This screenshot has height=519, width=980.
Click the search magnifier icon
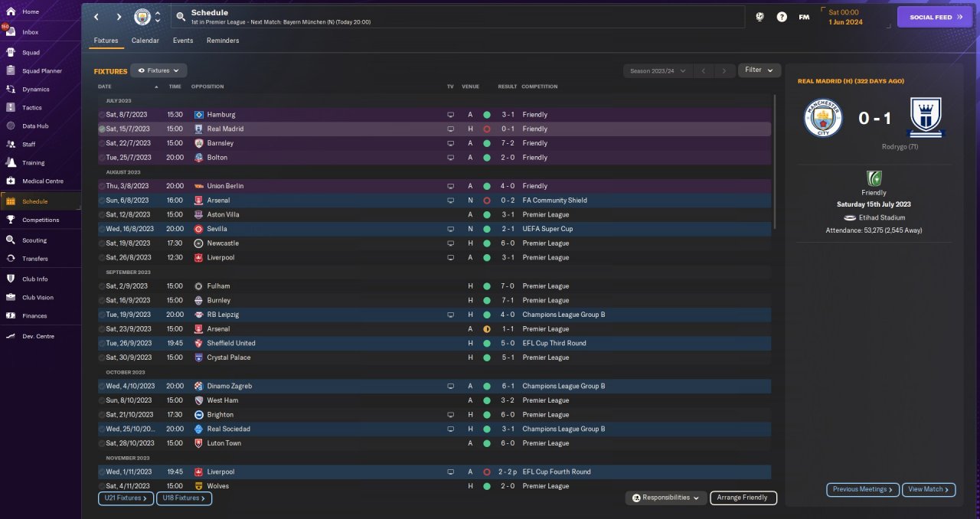click(180, 17)
